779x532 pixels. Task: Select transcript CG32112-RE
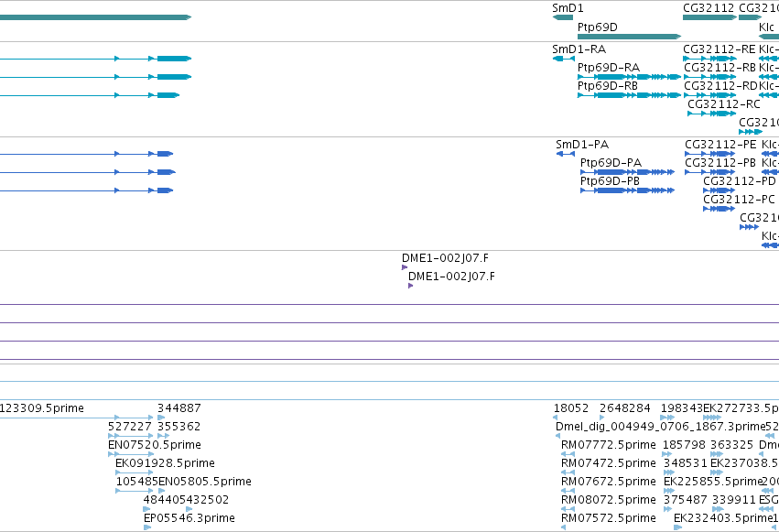click(719, 49)
